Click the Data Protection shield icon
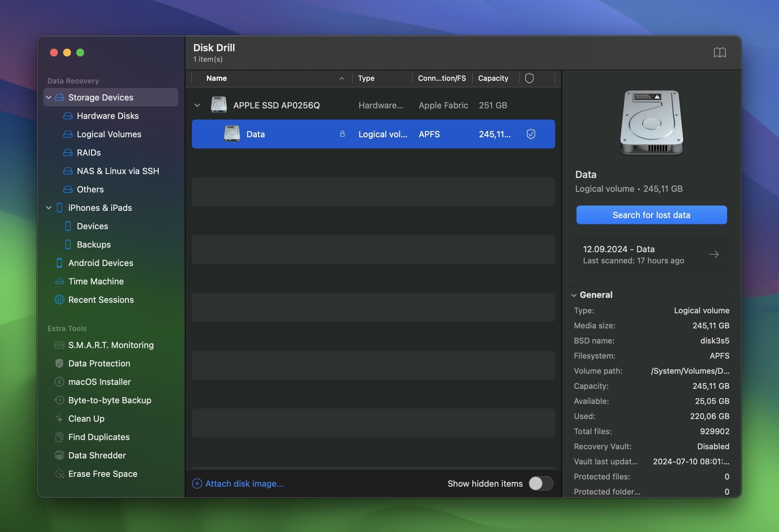This screenshot has height=532, width=779. point(59,363)
